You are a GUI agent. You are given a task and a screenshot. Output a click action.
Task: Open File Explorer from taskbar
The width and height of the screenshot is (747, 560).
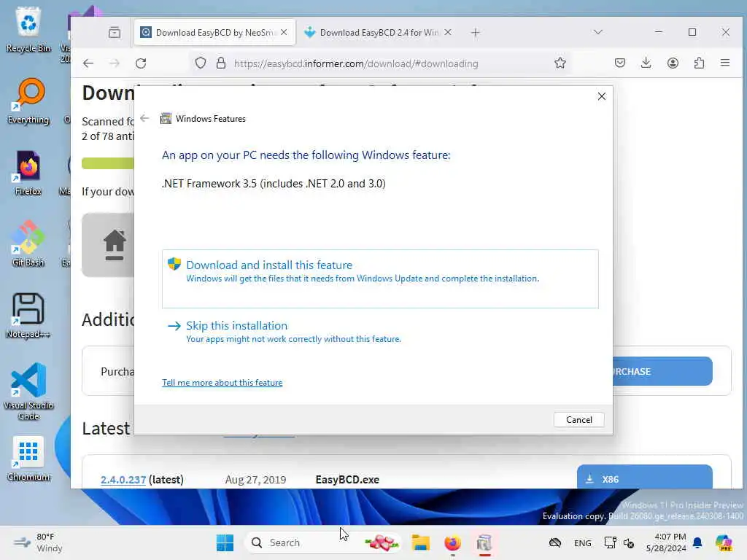[x=421, y=542]
